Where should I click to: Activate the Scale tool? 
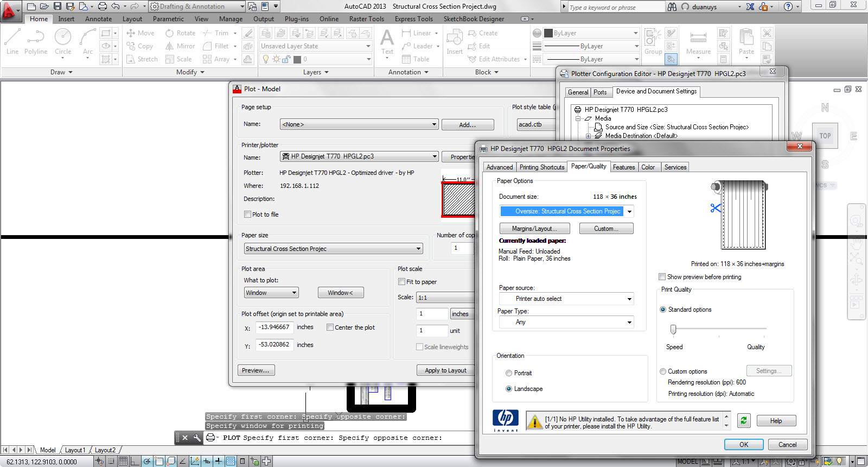pos(178,59)
